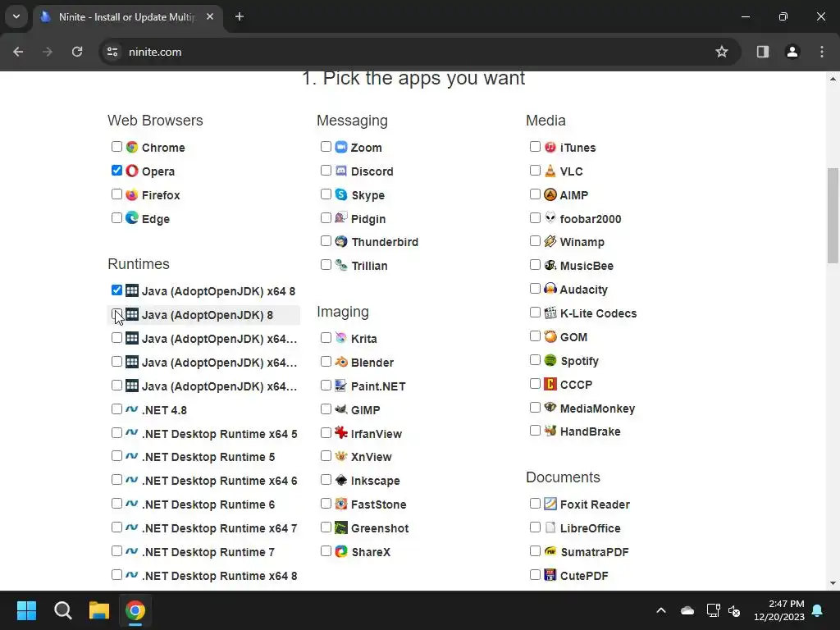Select the Firefox checkbox
The height and width of the screenshot is (630, 840).
tap(116, 194)
